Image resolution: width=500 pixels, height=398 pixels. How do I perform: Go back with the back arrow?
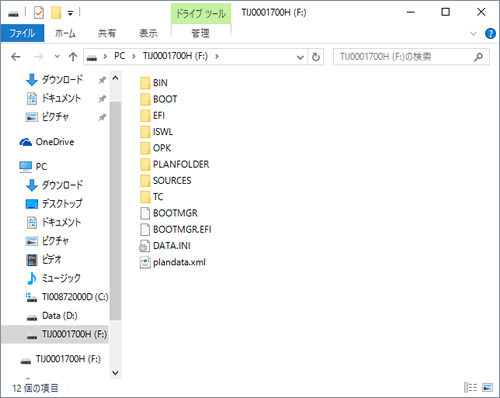[16, 57]
